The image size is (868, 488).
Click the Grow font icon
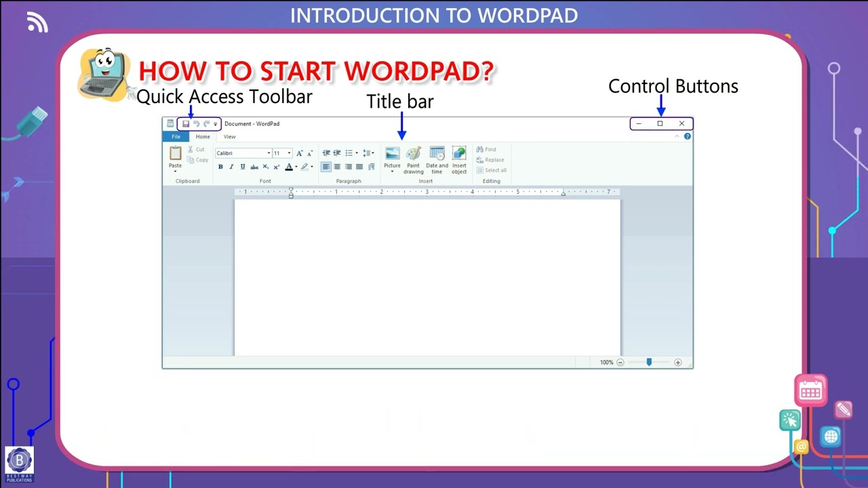pos(300,153)
